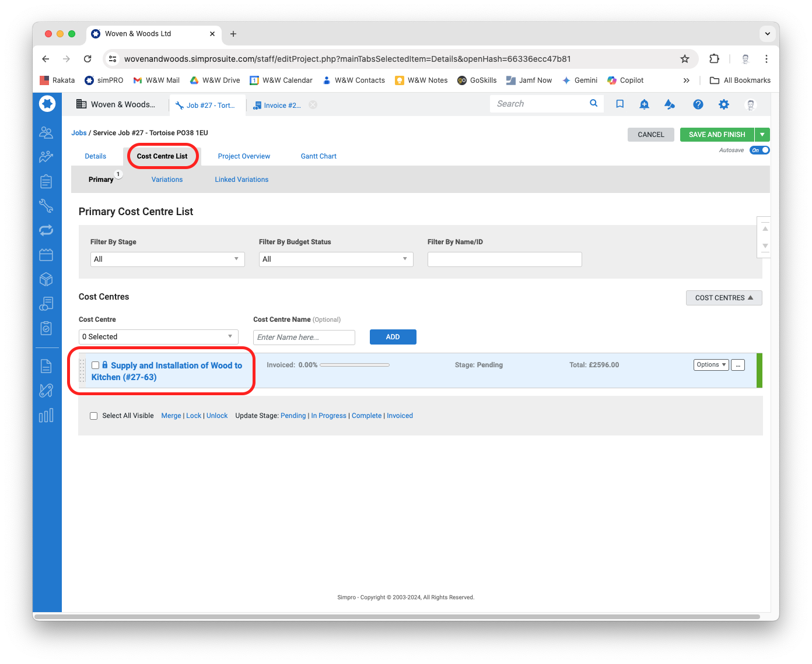
Task: Open the Filter By Stage dropdown
Action: point(167,259)
